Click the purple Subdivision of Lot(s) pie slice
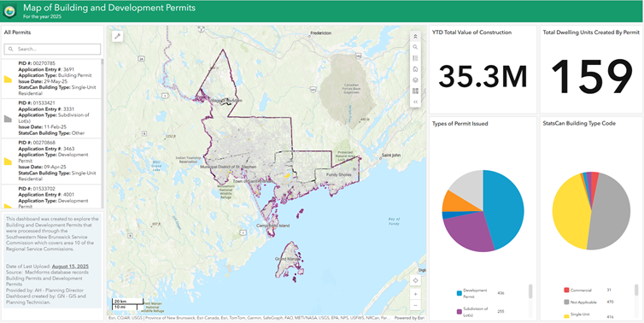 click(x=467, y=232)
